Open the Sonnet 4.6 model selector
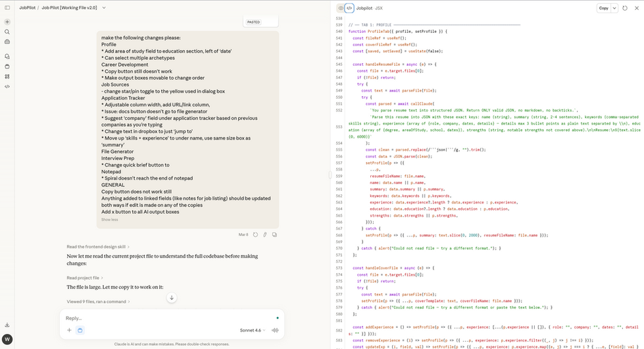644x349 pixels. [252, 330]
